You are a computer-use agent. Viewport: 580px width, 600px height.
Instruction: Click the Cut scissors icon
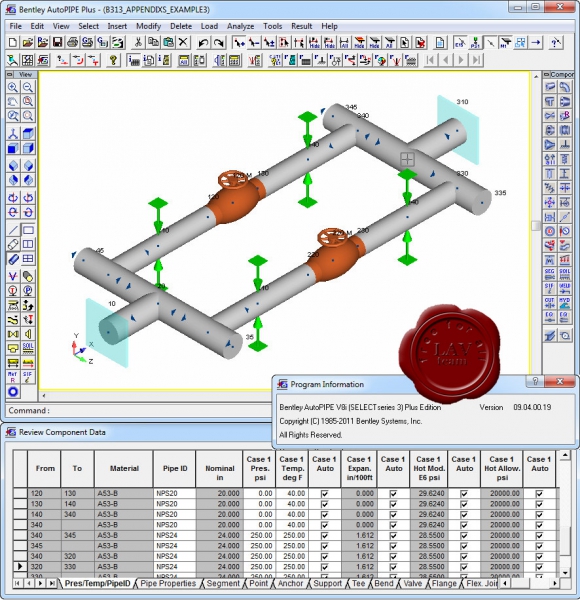(138, 42)
